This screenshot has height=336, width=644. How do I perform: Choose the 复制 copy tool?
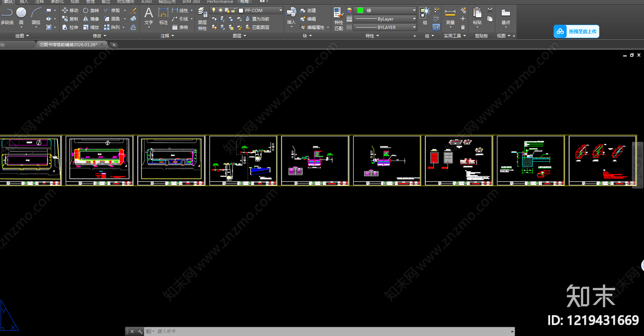70,19
